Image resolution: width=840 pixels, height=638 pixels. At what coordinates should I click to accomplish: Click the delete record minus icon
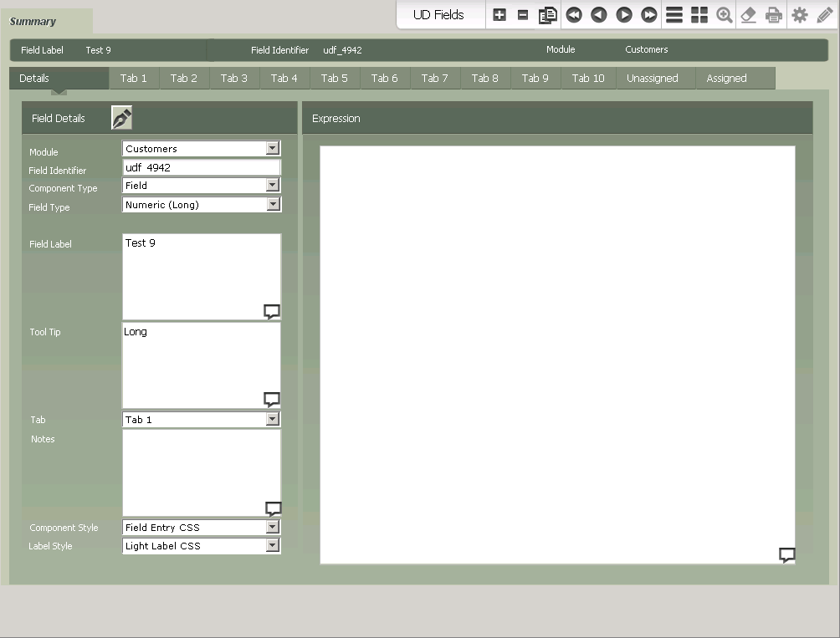pyautogui.click(x=524, y=14)
